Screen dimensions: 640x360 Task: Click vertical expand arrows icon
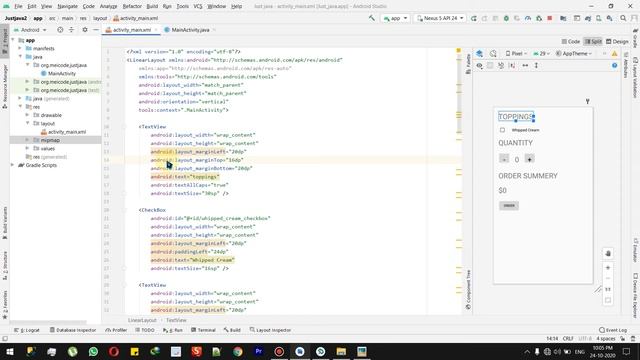click(x=536, y=65)
